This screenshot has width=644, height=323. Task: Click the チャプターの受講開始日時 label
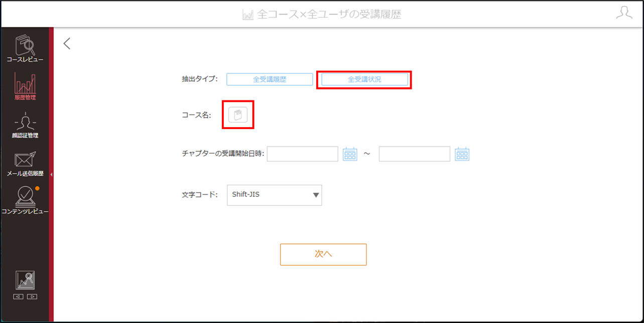click(223, 154)
